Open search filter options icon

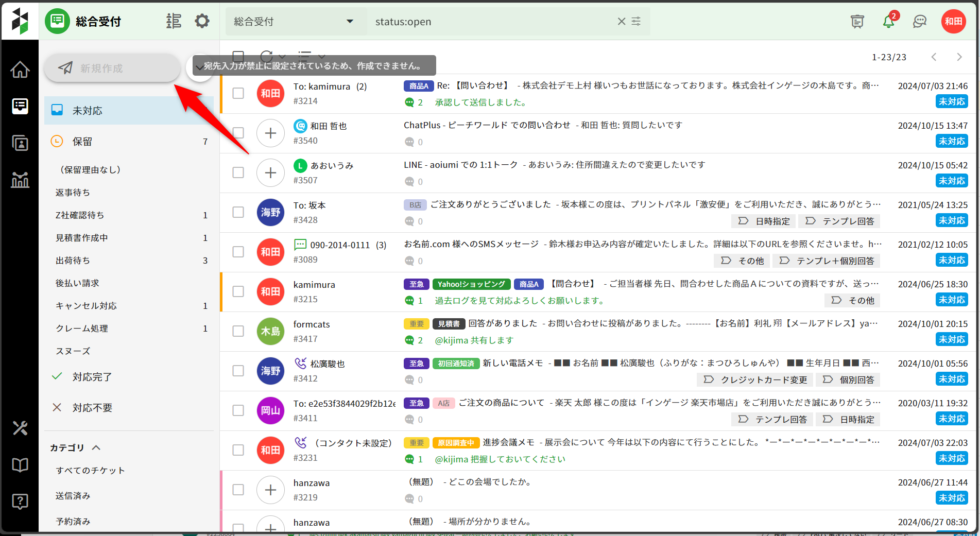point(637,22)
